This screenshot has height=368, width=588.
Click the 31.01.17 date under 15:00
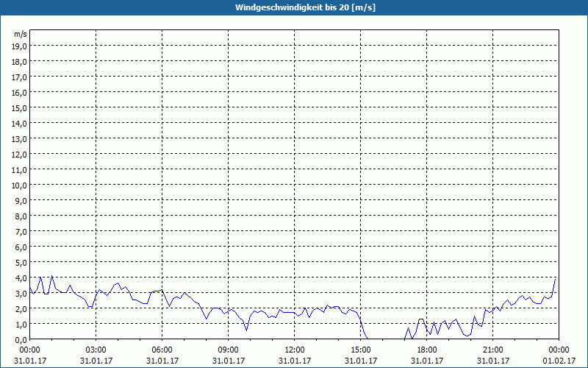click(x=361, y=361)
